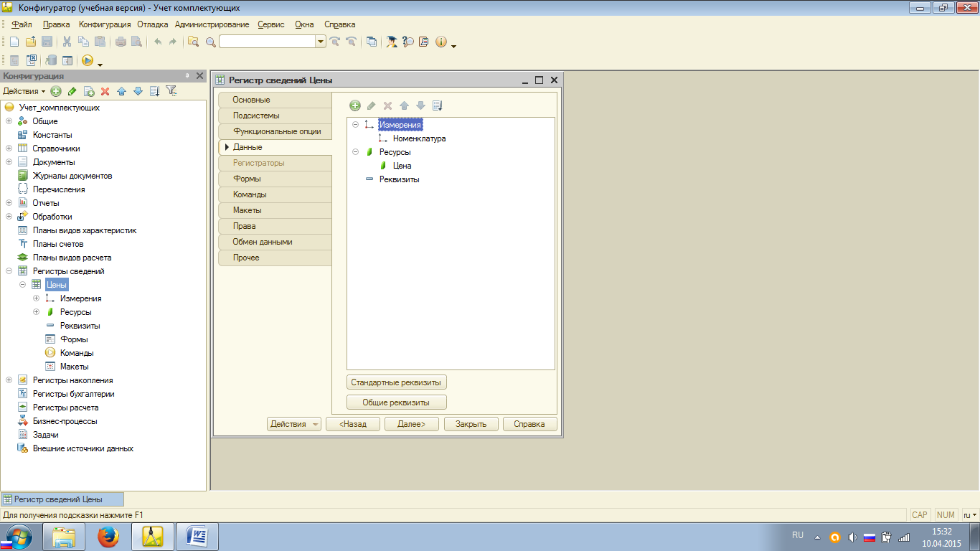Open the Syntax Assistant graduate icon
Screen dimensions: 980x551
391,42
